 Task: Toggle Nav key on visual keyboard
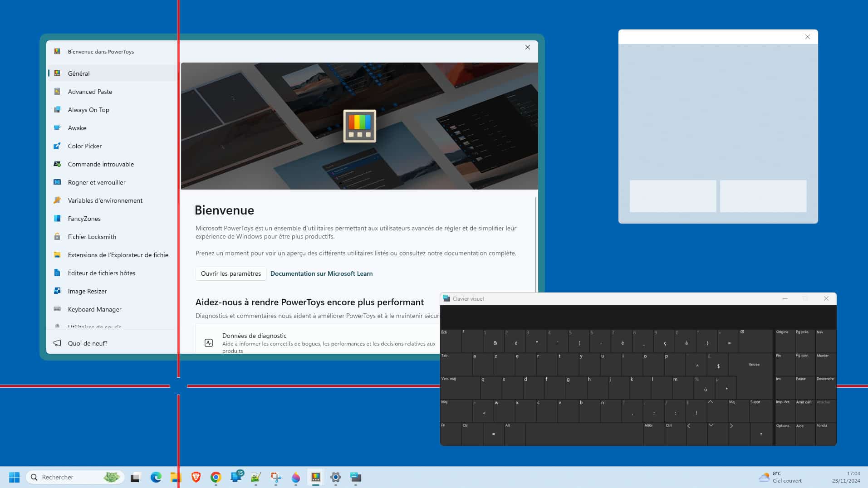point(825,341)
